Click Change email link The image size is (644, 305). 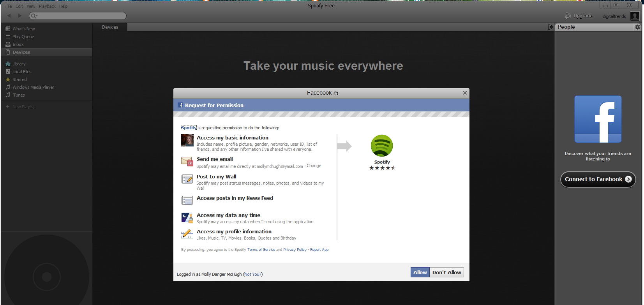tap(314, 166)
